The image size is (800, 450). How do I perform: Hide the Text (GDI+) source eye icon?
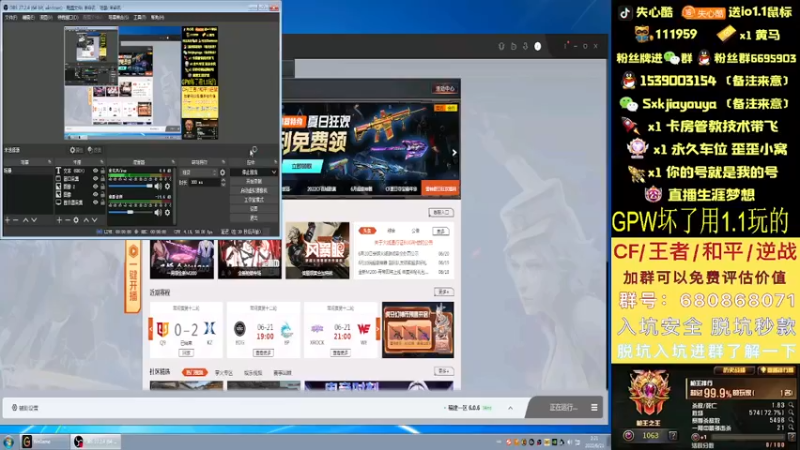(x=95, y=171)
